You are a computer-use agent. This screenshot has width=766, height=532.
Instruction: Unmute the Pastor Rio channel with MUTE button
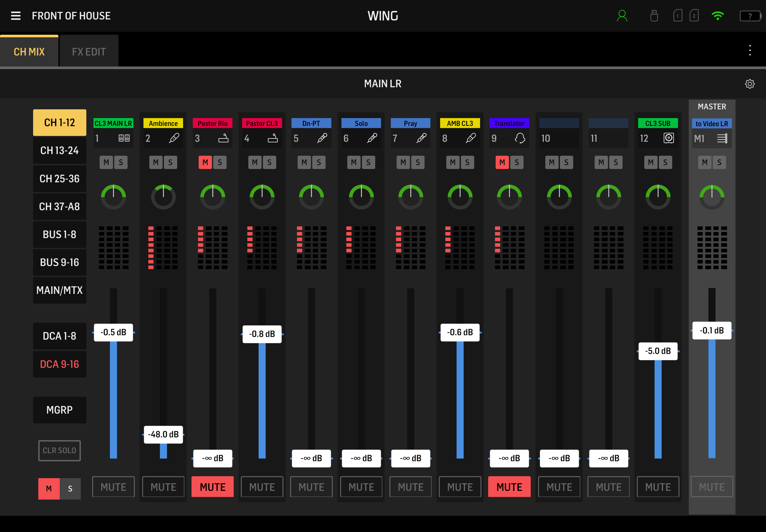coord(212,487)
